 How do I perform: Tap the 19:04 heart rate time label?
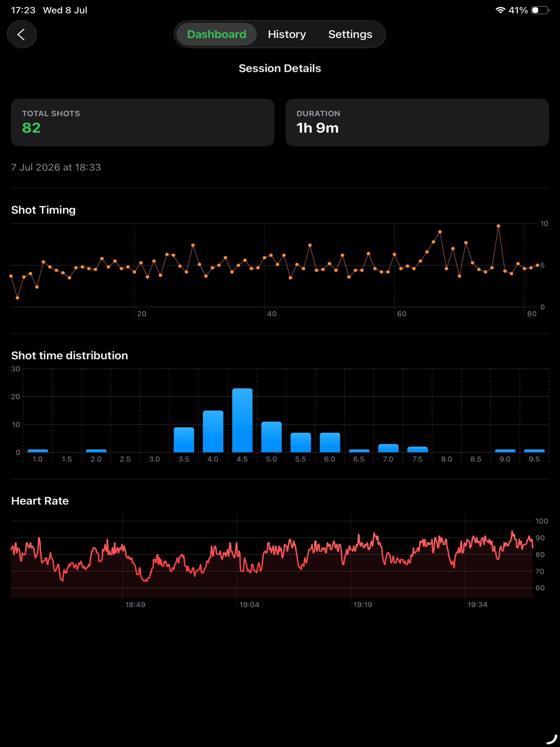coord(249,605)
